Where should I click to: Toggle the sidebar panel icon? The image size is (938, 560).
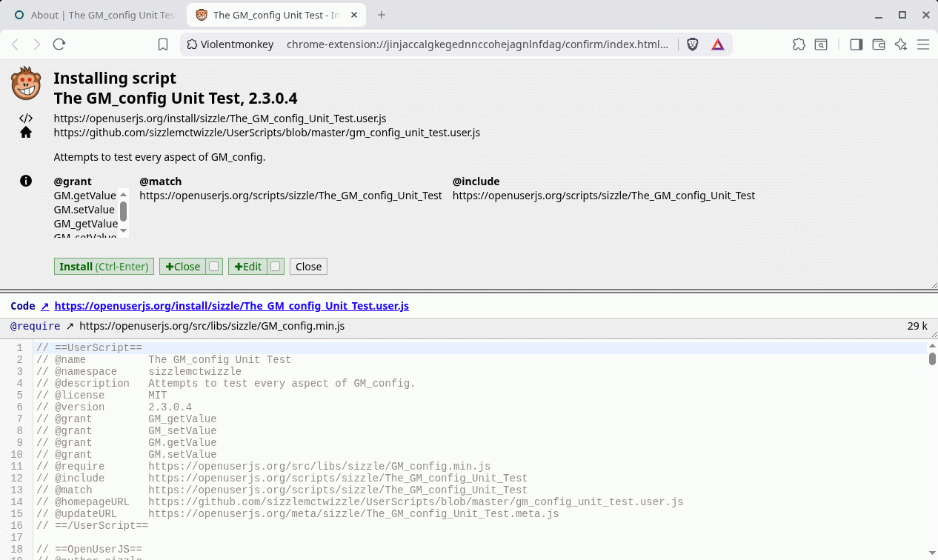856,44
